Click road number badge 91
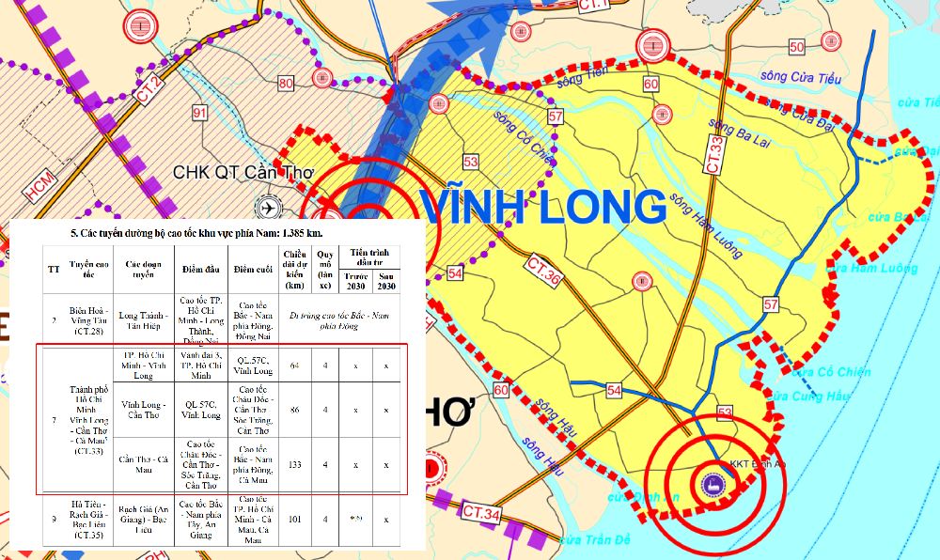The image size is (940, 560). pos(199,113)
